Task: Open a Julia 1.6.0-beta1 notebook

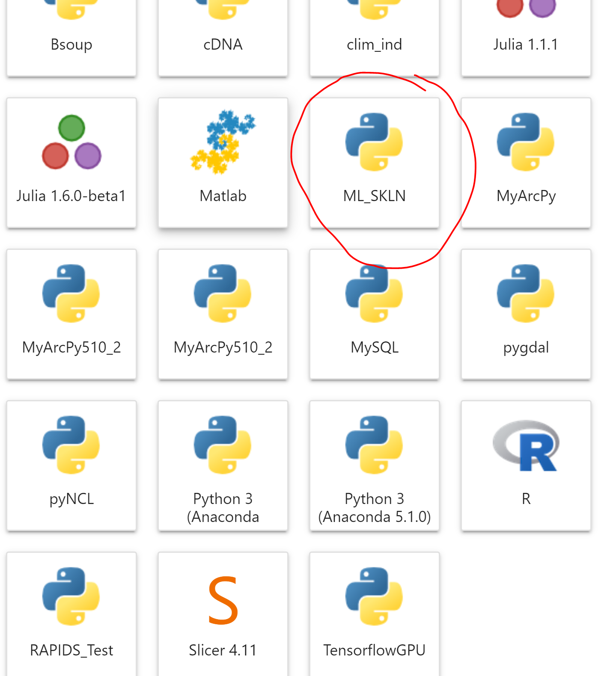Action: tap(71, 163)
